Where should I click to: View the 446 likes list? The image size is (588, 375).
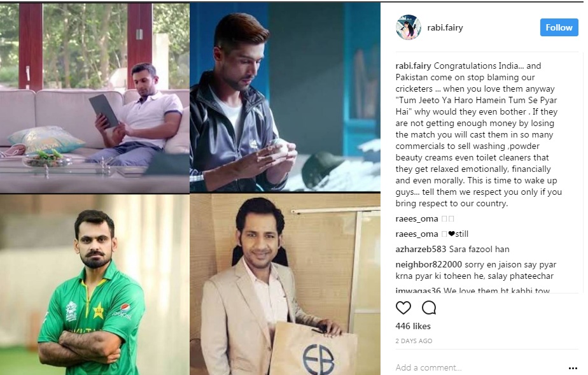coord(413,326)
